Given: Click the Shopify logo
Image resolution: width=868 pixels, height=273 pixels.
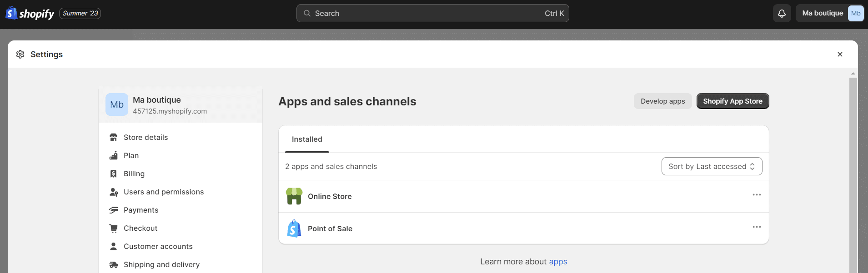Looking at the screenshot, I should point(30,13).
